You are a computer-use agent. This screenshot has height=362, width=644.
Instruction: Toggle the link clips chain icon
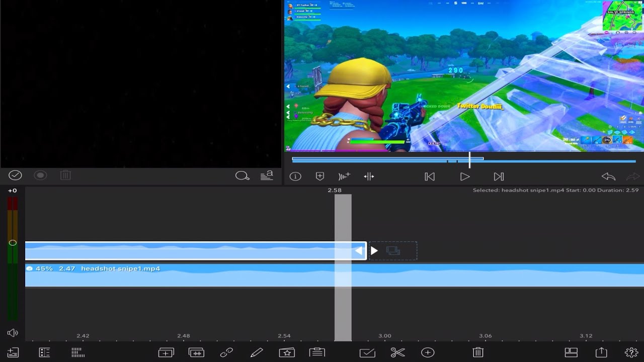tap(226, 352)
